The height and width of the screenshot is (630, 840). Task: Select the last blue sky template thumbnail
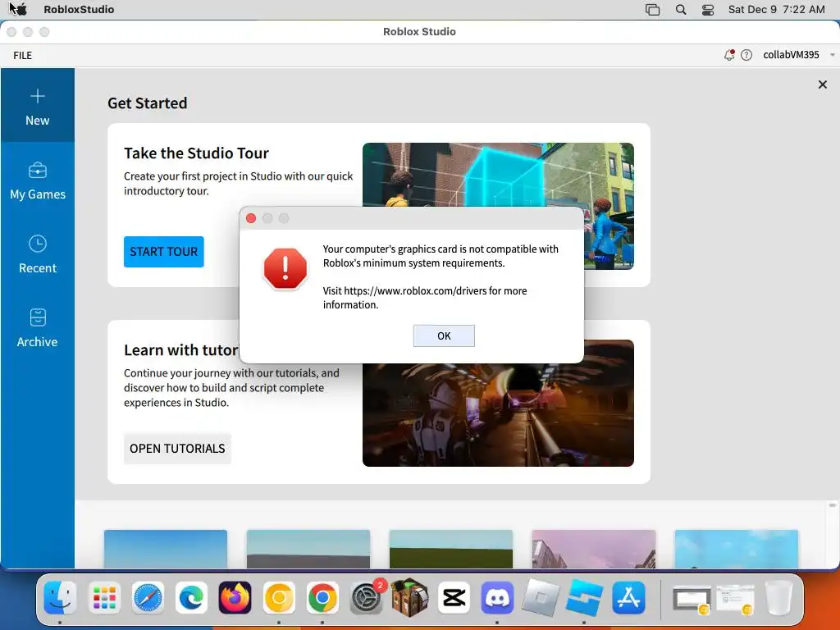point(736,549)
